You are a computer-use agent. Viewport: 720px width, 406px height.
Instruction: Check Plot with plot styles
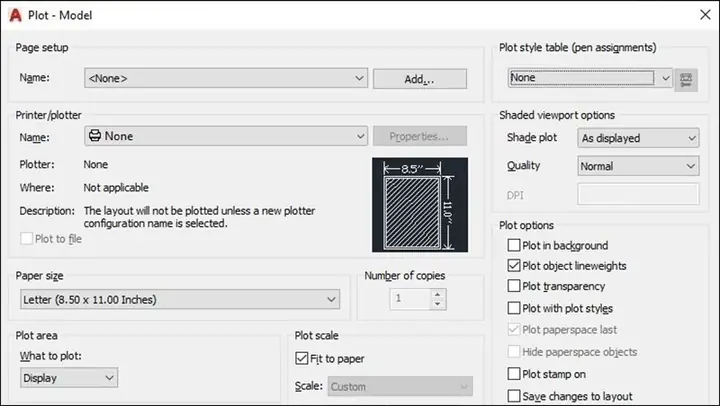coord(514,308)
